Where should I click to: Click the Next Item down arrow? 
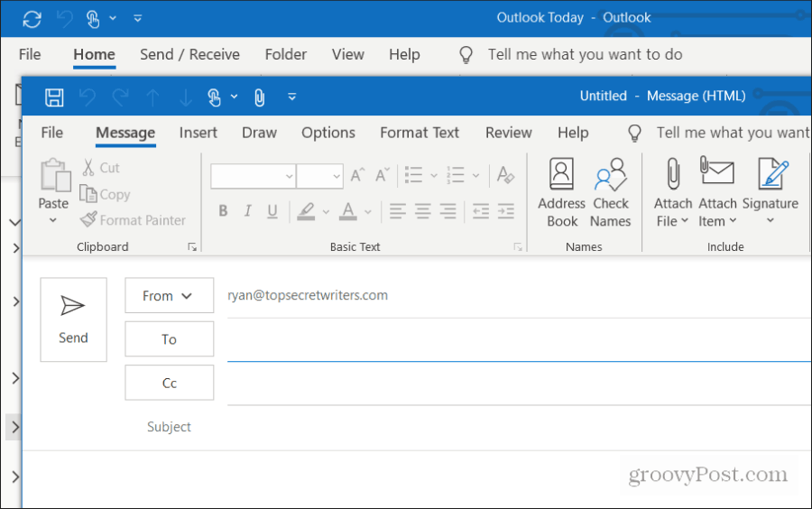pos(185,97)
